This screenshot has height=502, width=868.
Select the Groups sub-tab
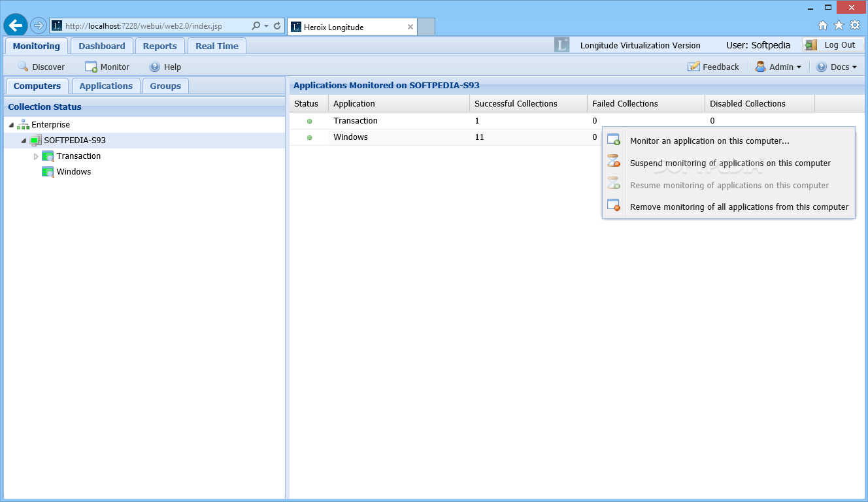(165, 86)
